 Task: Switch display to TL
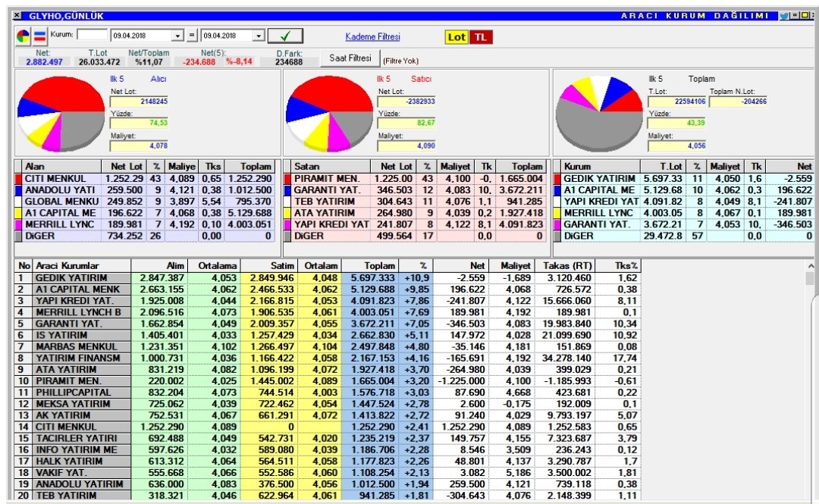[481, 37]
